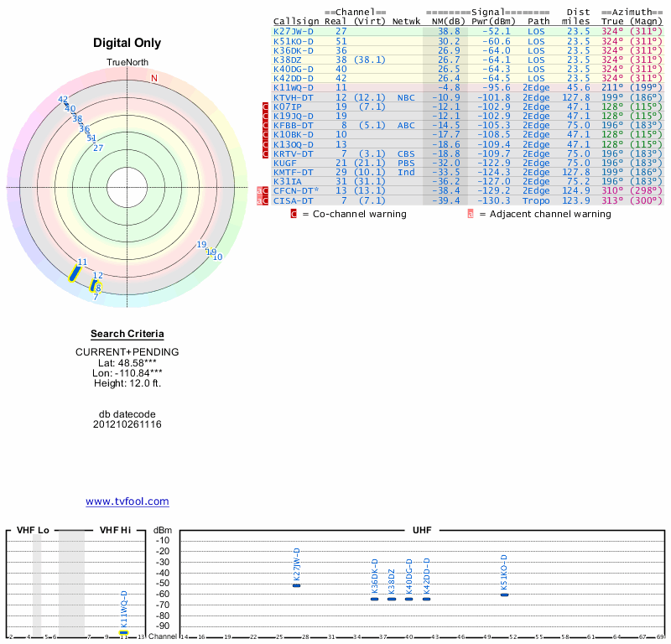Click the co-channel warning badge beside KRTV-DT
Viewport: 671px width, 644px height.
tap(265, 153)
